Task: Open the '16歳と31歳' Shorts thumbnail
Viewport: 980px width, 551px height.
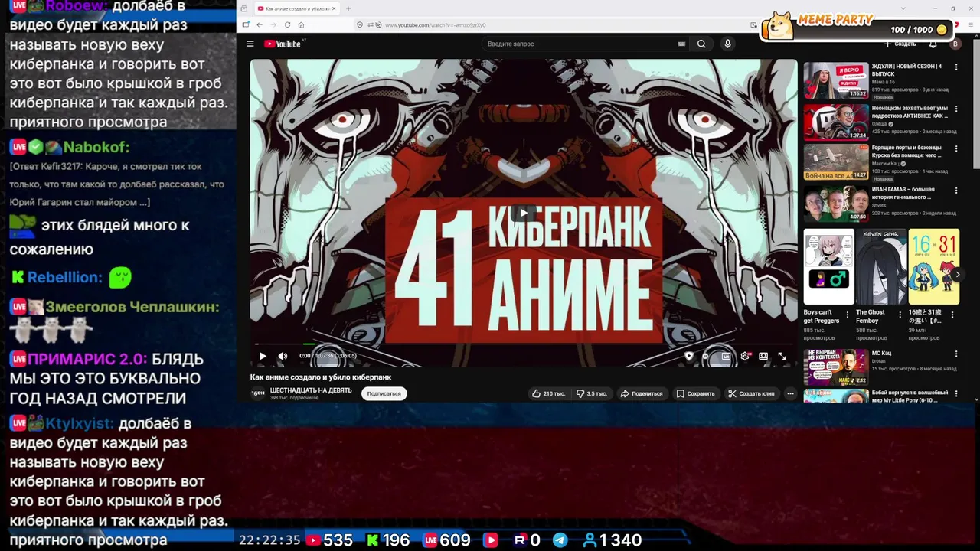Action: [933, 266]
